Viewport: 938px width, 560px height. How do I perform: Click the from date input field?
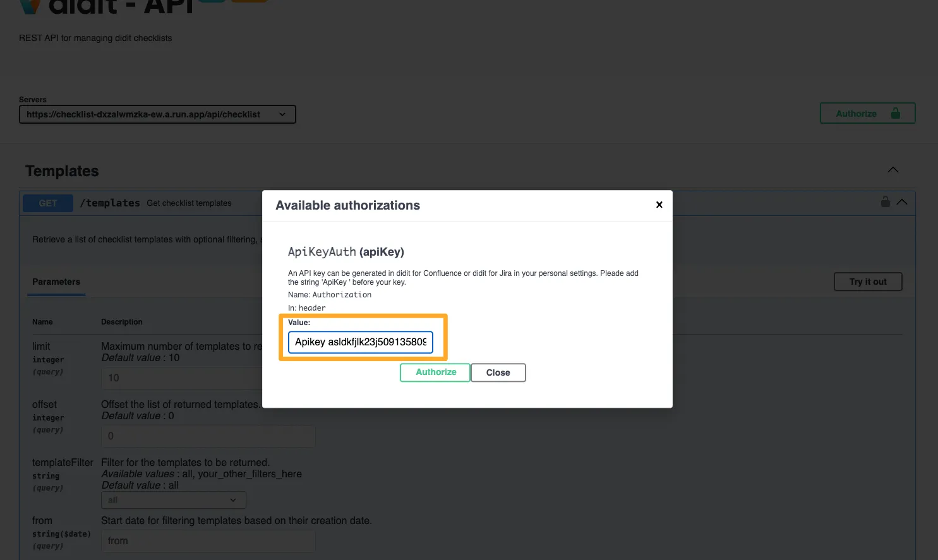point(208,541)
